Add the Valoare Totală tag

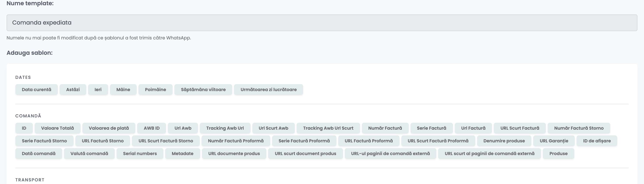click(x=57, y=128)
